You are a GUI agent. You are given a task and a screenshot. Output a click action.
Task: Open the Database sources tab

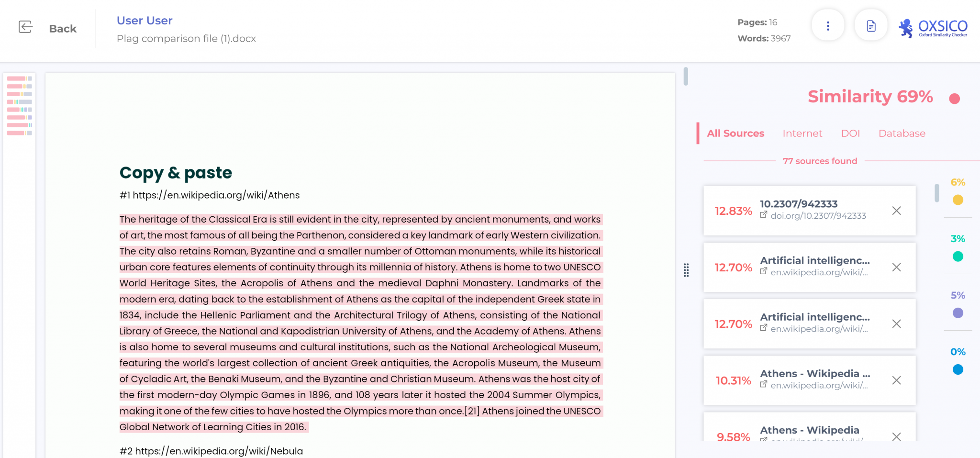coord(902,134)
